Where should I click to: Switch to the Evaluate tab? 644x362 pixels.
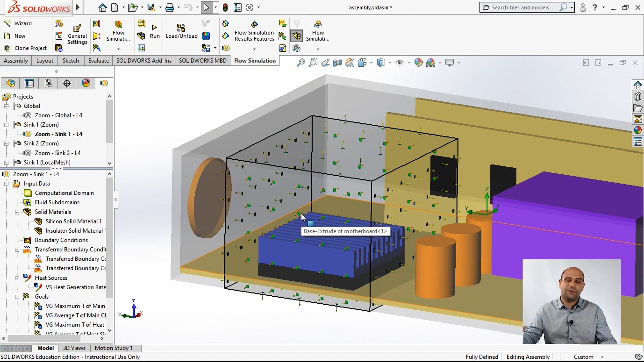coord(98,60)
